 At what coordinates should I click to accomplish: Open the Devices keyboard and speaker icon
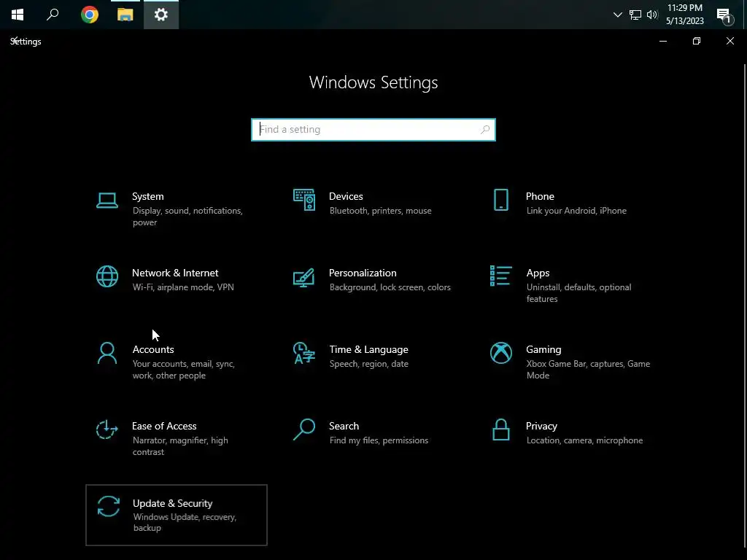[x=304, y=200]
